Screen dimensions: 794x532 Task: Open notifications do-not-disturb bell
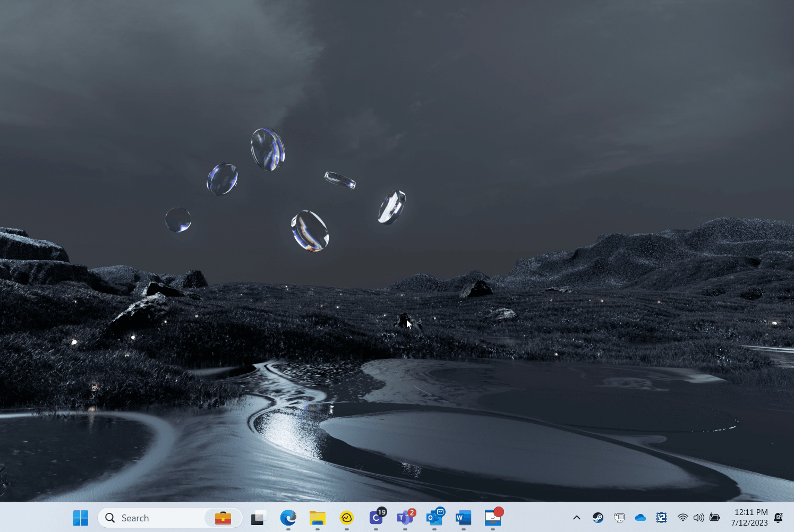(779, 518)
